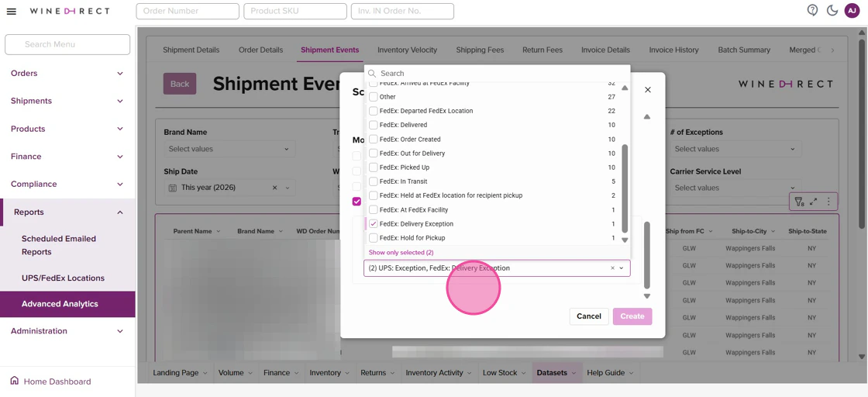Check FedEx: Out for Delivery

pyautogui.click(x=374, y=154)
